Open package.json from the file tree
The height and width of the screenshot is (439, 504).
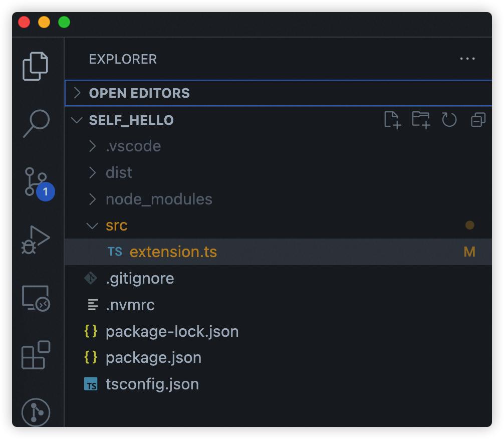click(x=153, y=357)
